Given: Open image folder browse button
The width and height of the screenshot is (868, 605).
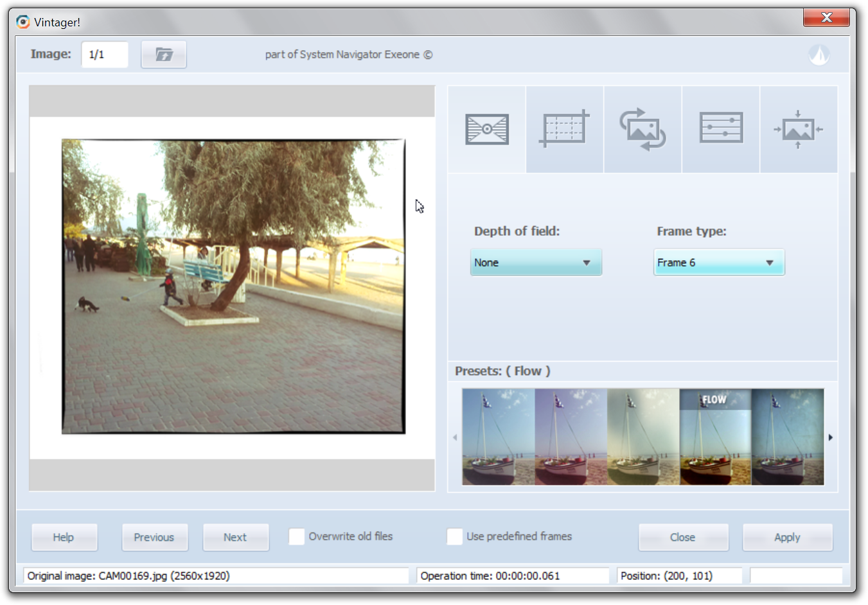Looking at the screenshot, I should [164, 55].
